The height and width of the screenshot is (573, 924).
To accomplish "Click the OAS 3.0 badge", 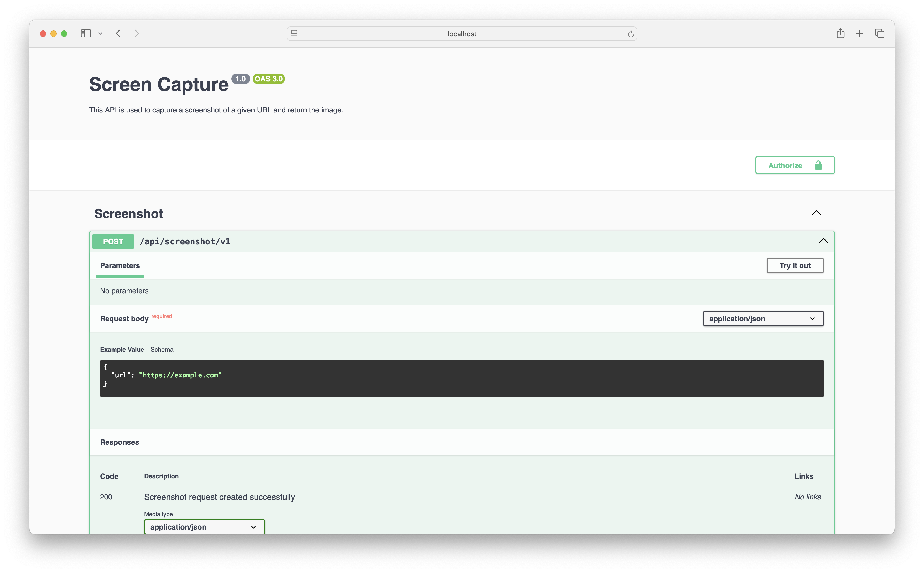I will tap(268, 79).
